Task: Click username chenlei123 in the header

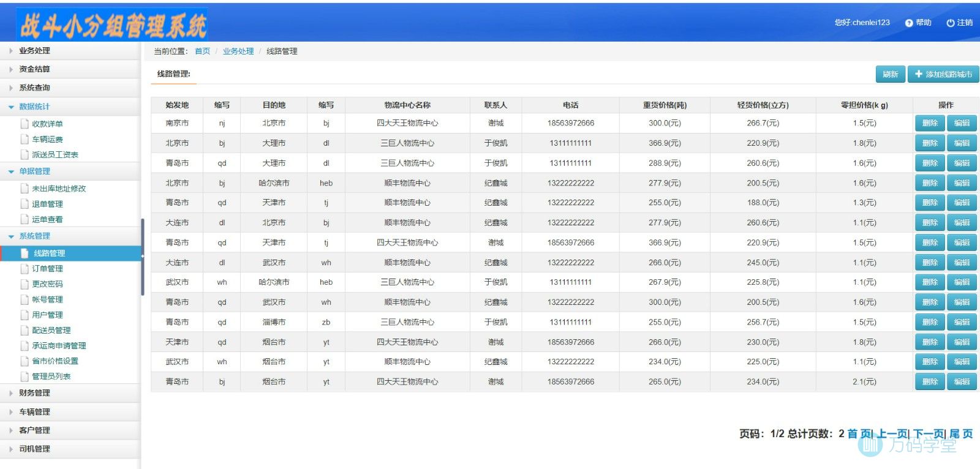Action: (x=870, y=23)
